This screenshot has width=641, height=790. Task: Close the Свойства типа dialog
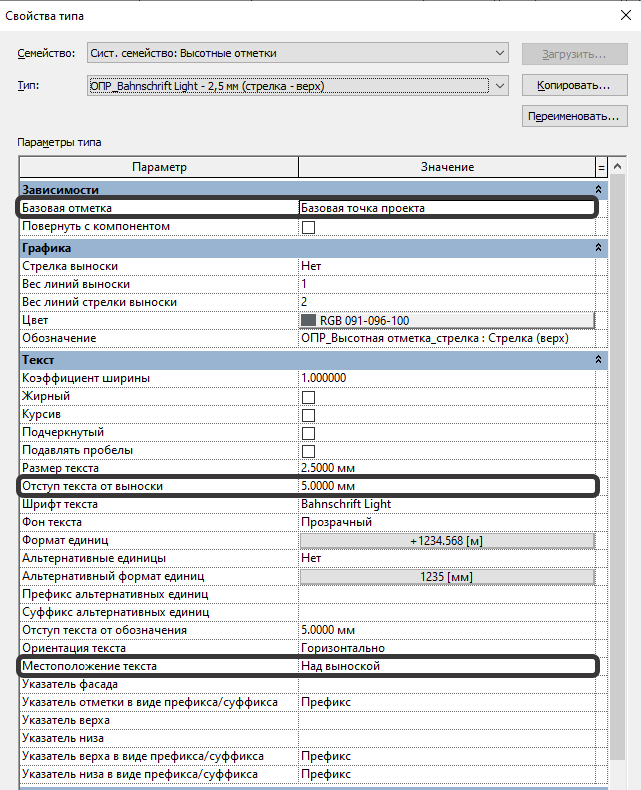[x=626, y=15]
